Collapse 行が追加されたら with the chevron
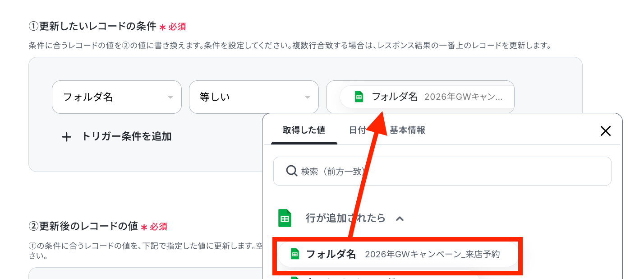 click(400, 219)
